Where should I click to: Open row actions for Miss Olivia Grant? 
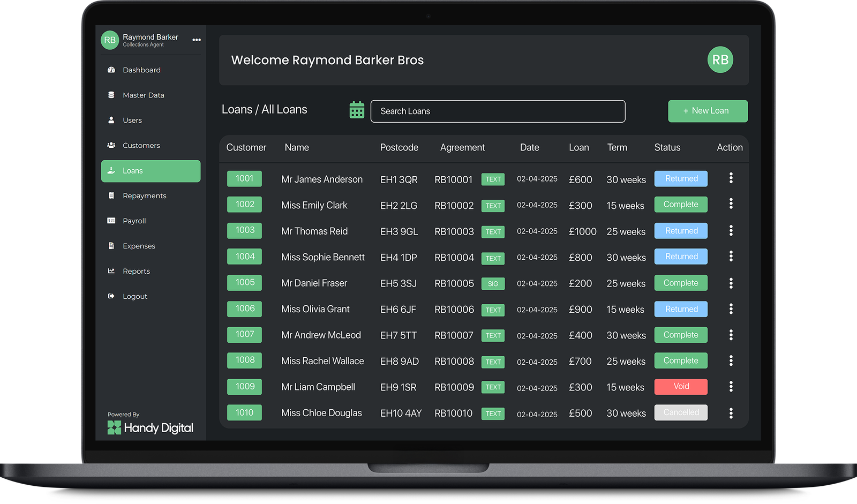(x=731, y=309)
